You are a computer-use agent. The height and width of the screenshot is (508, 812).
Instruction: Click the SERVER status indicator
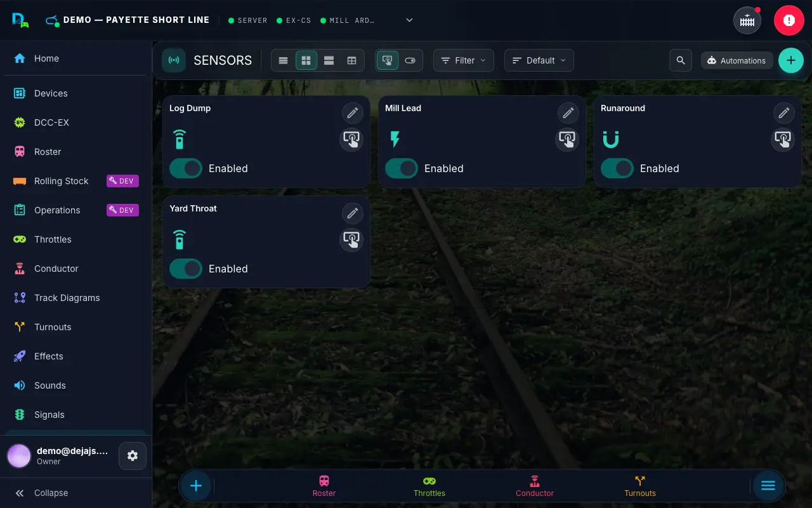tap(248, 20)
